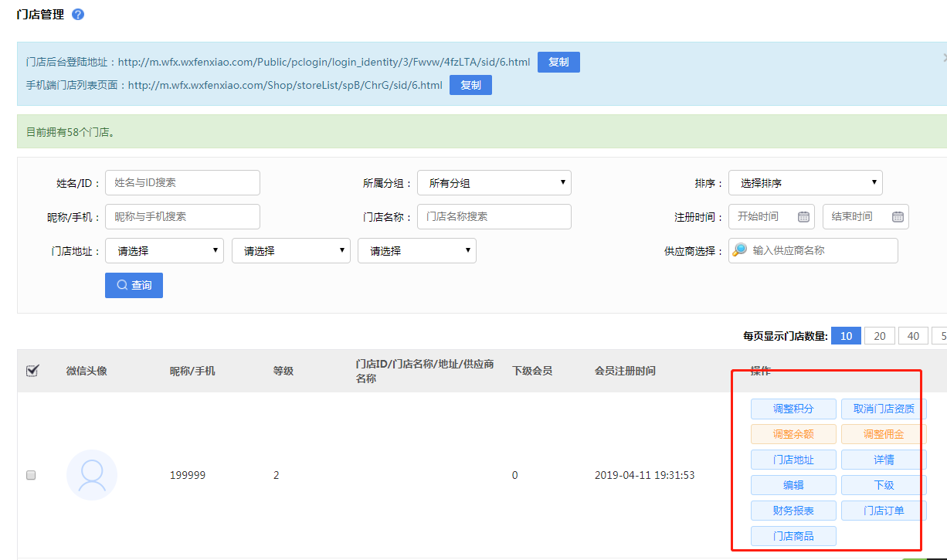Click the 姓名/ID search input
Screen dimensions: 947x560
click(x=182, y=183)
